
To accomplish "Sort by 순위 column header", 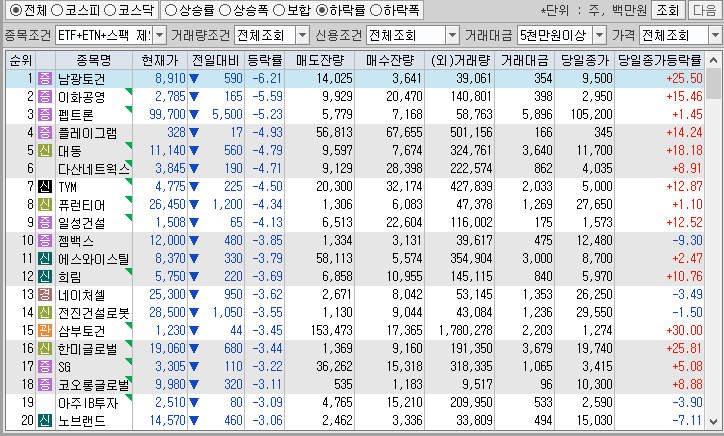I will (21, 61).
